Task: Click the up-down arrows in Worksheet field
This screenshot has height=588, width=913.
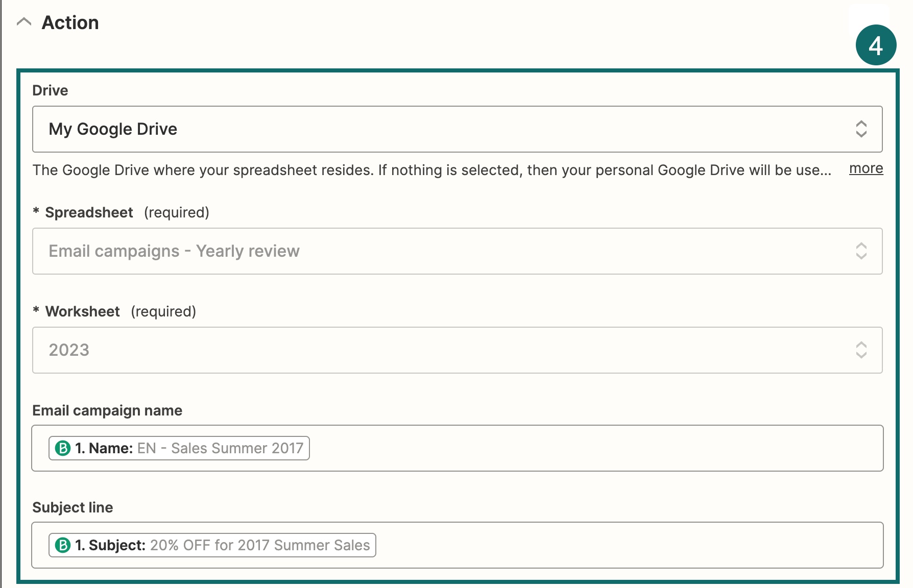Action: click(x=861, y=350)
